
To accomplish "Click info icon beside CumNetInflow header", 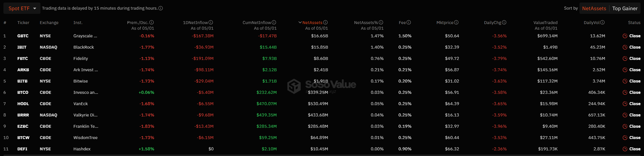I will click(274, 22).
